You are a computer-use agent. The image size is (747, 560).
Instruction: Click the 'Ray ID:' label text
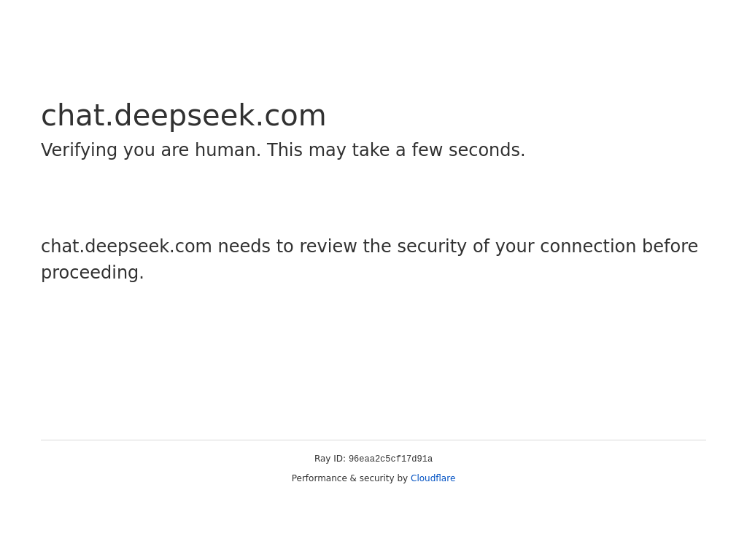(330, 459)
